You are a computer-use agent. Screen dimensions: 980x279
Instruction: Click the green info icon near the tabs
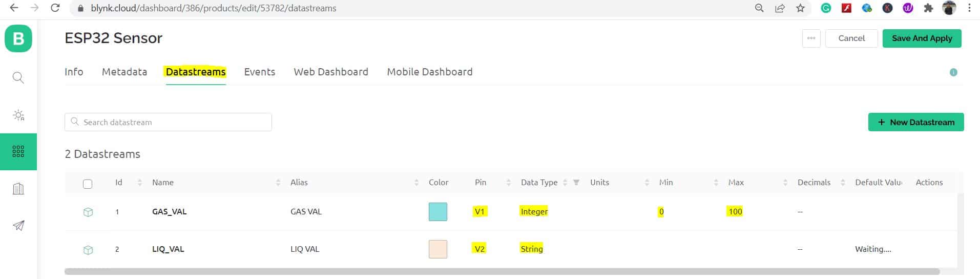953,72
